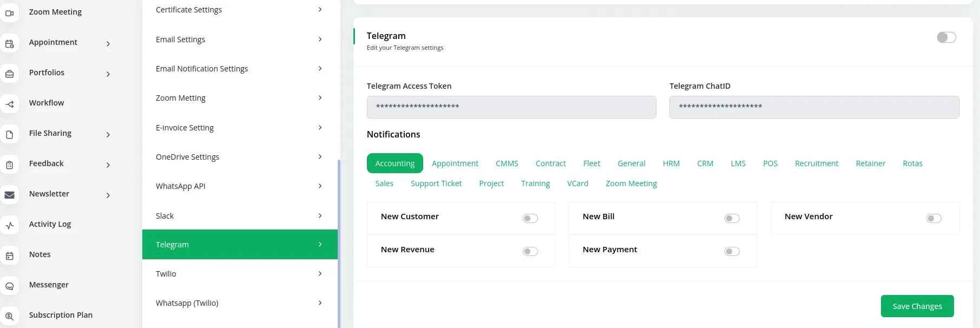980x328 pixels.
Task: Click the Appointment calendar icon
Action: click(9, 44)
